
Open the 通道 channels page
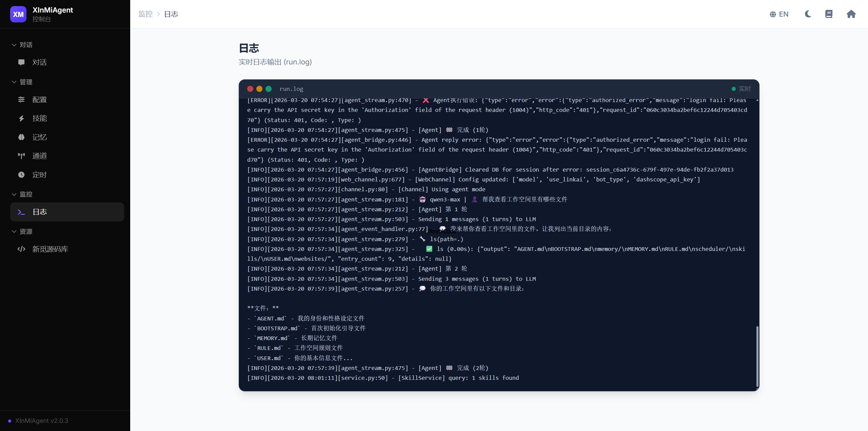pyautogui.click(x=39, y=156)
